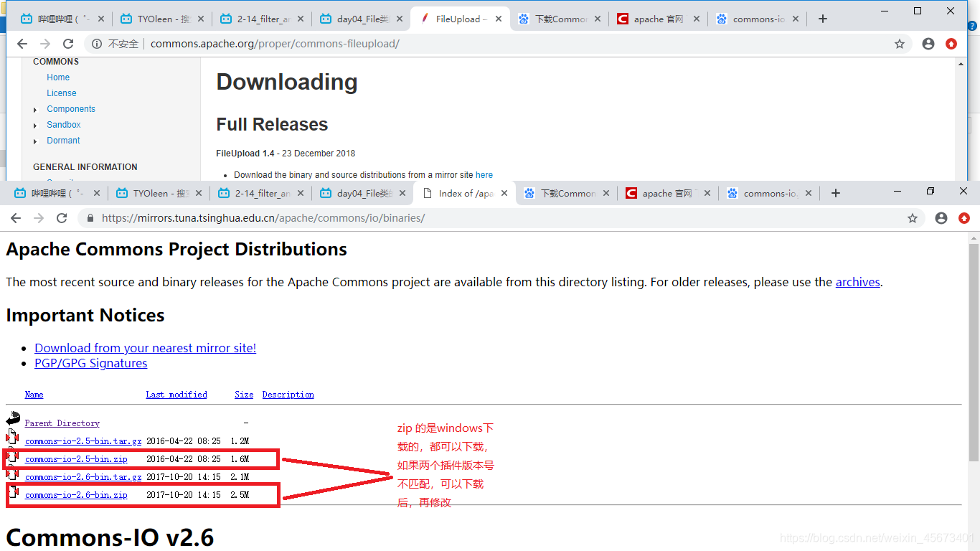
Task: Open Download from your nearest mirror site
Action: [145, 348]
